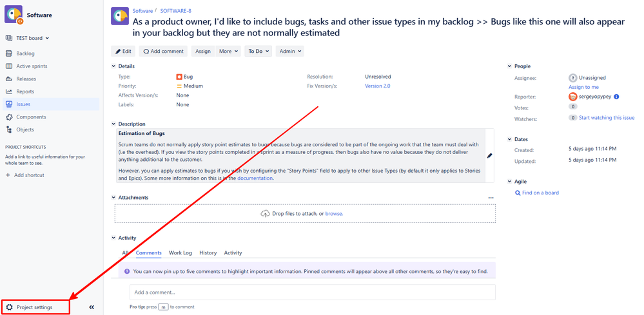The height and width of the screenshot is (315, 644).
Task: Open Components puzzle icon
Action: tap(9, 117)
